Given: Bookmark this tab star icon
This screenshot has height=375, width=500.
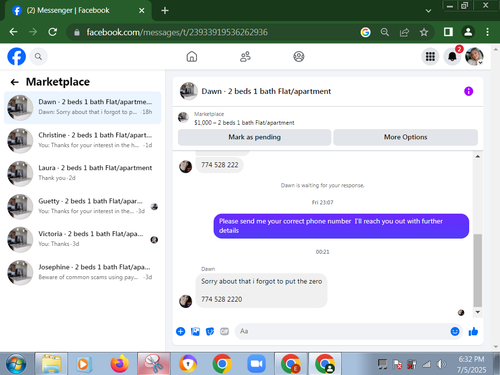Looking at the screenshot, I should (424, 32).
